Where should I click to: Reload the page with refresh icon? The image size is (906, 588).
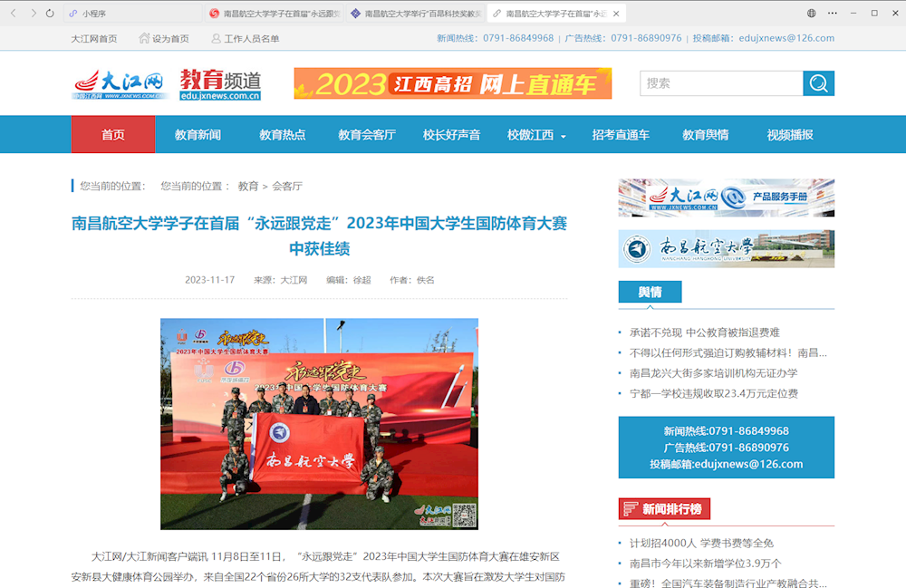50,14
